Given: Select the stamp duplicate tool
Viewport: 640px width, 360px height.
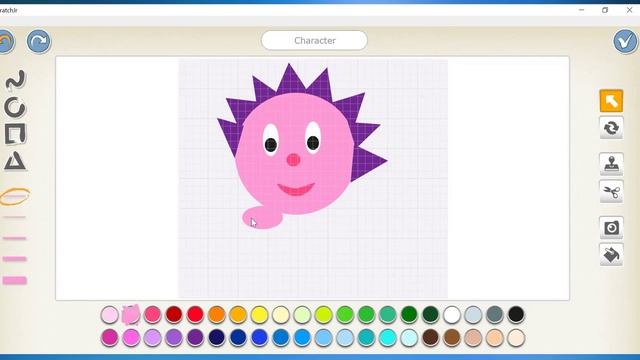Looking at the screenshot, I should pos(611,164).
